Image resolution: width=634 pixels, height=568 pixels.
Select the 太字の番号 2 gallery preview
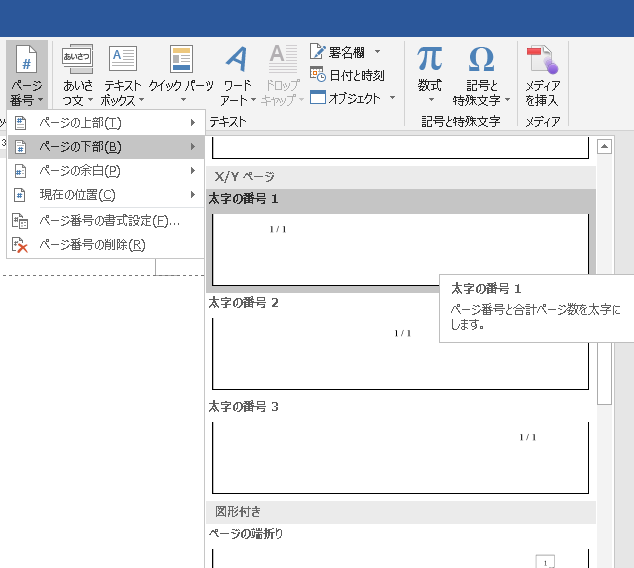click(x=400, y=353)
